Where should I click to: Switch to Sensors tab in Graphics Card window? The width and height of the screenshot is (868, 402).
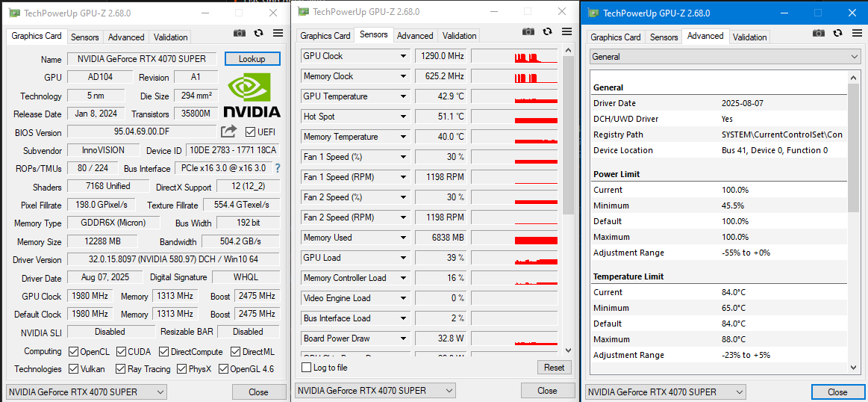point(84,37)
